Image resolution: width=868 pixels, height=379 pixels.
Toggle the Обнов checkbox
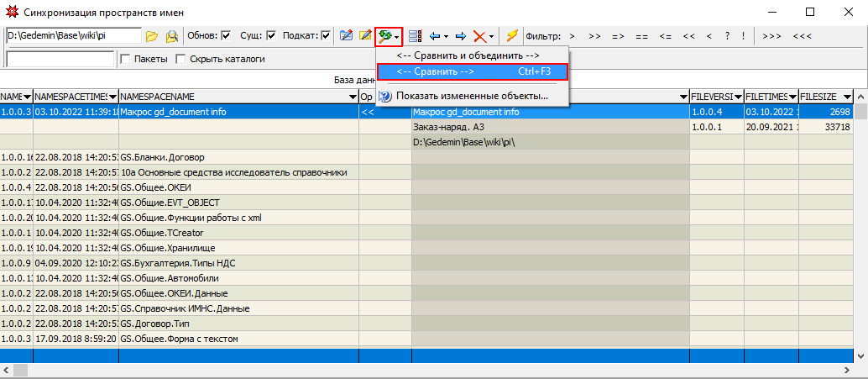click(x=225, y=36)
